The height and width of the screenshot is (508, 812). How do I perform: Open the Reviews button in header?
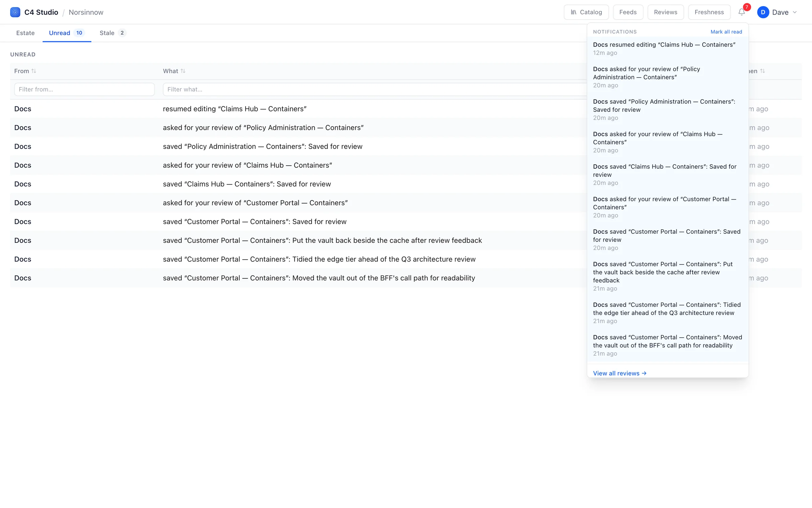(x=666, y=12)
